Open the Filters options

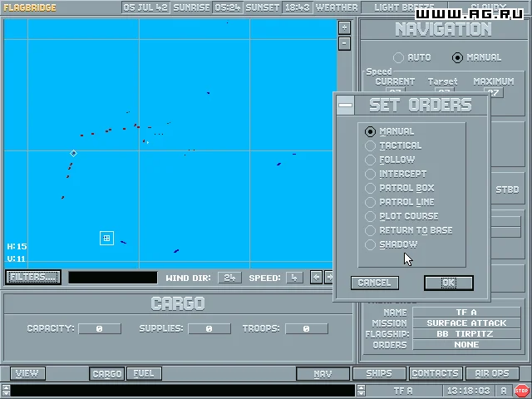point(33,277)
